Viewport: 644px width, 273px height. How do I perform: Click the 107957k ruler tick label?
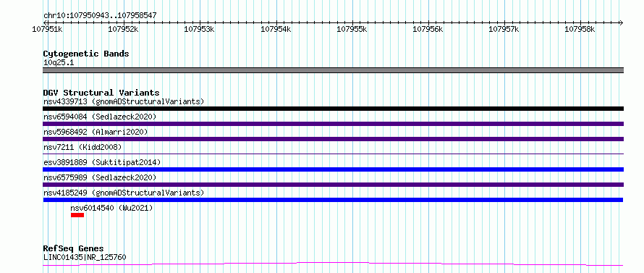pyautogui.click(x=504, y=29)
